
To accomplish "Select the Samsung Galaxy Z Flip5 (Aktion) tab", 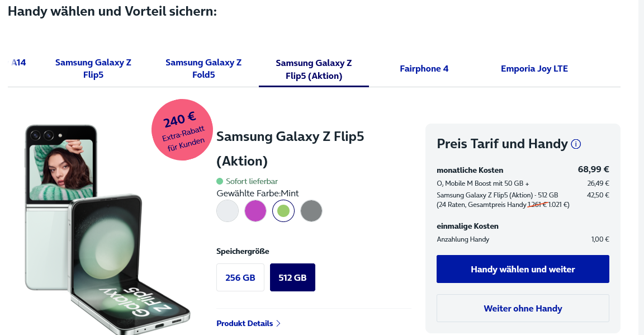I will (x=314, y=69).
